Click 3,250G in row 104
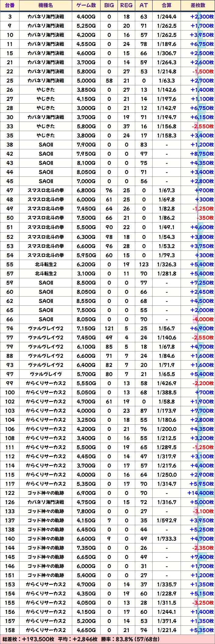Screen dimensions: 215x644 click(86, 420)
